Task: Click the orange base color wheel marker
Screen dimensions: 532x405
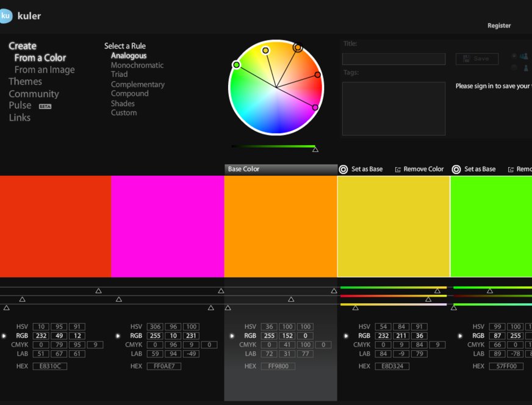Action: pos(298,47)
